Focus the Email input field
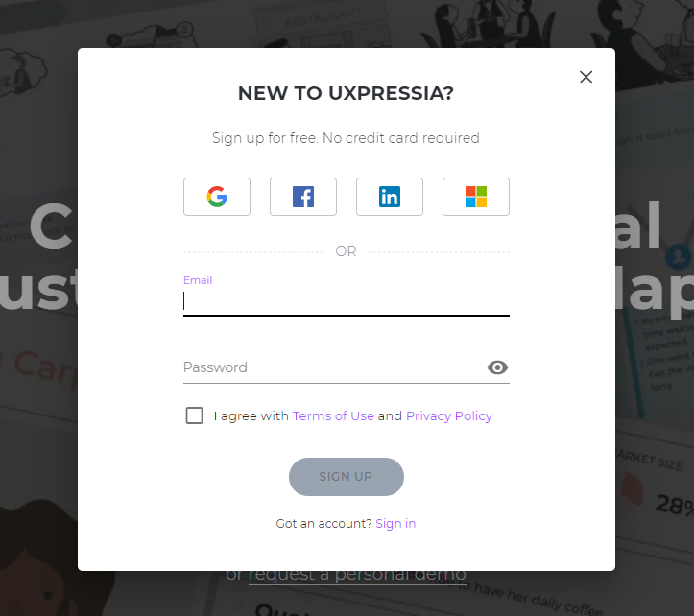The height and width of the screenshot is (616, 694). (347, 301)
